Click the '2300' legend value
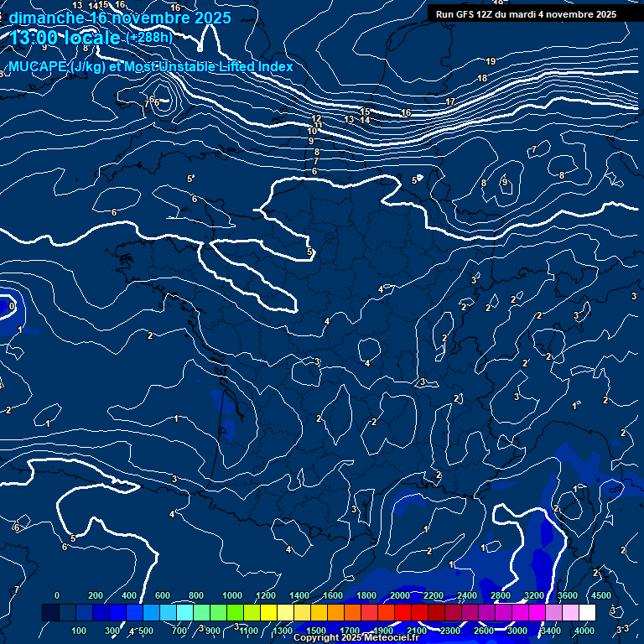The image size is (644, 644). coord(450,631)
